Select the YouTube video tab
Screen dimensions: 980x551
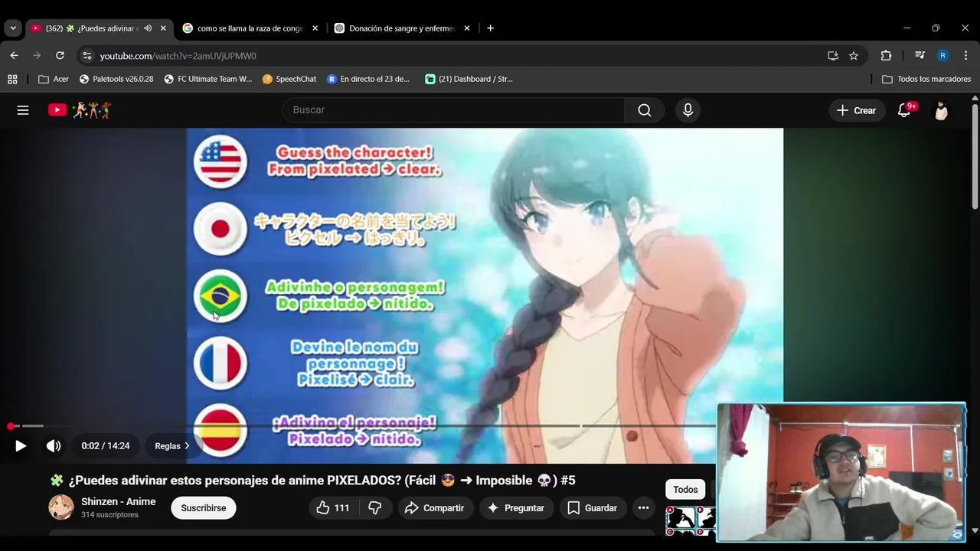[98, 28]
